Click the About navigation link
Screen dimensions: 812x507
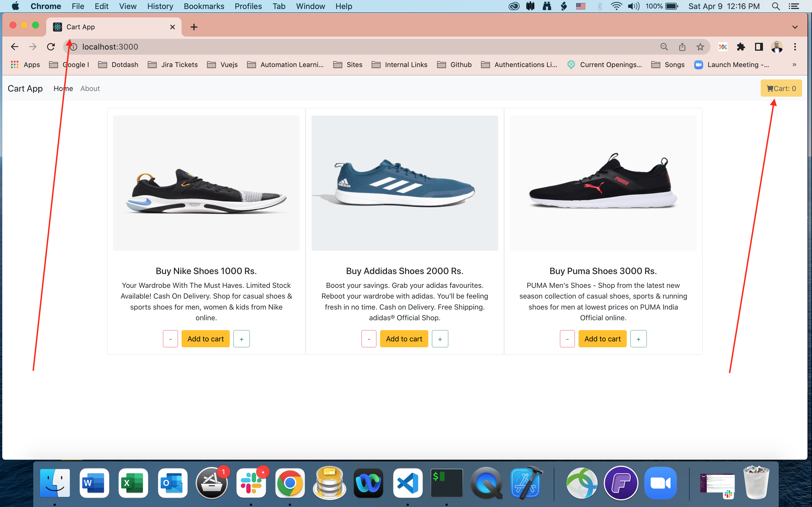pyautogui.click(x=90, y=88)
